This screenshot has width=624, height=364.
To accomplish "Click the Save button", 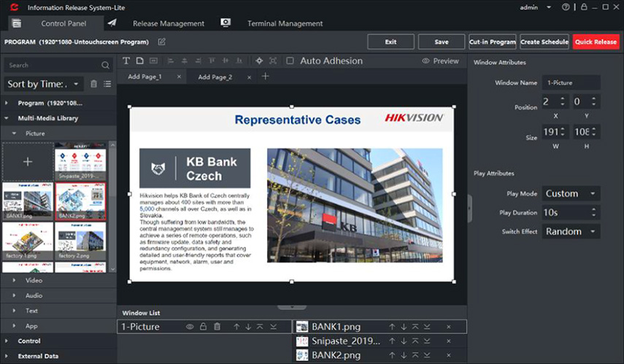I will 442,42.
